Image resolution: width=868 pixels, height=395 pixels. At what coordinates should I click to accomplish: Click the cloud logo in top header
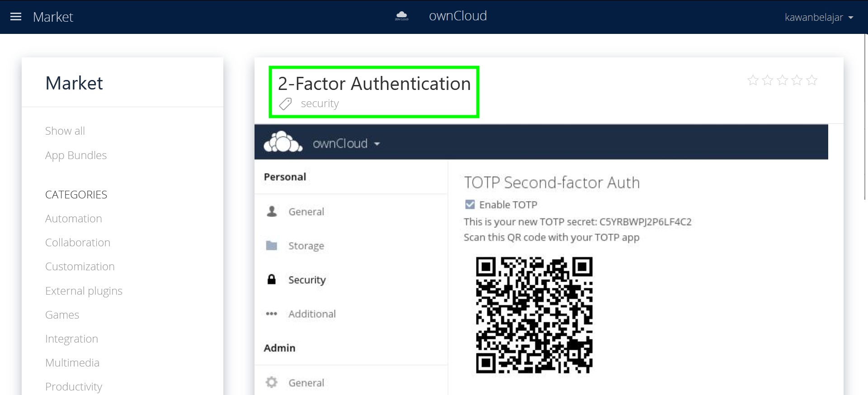point(401,16)
